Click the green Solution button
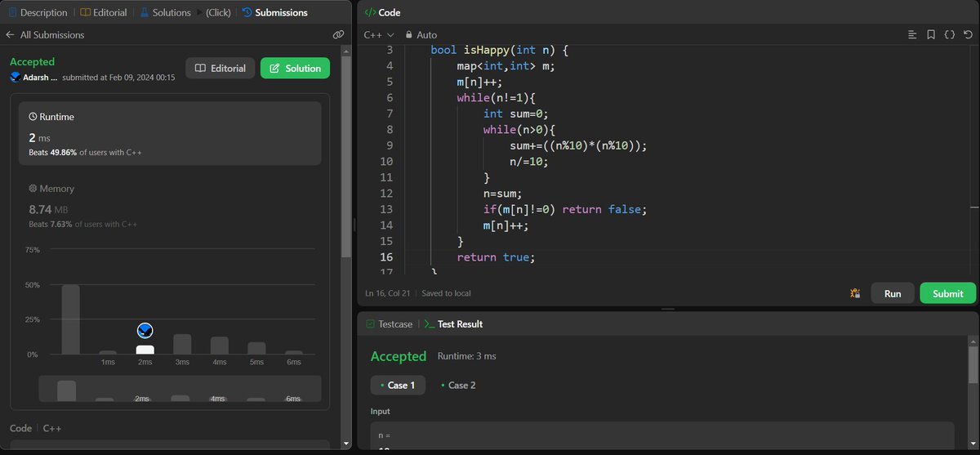This screenshot has width=980, height=455. pyautogui.click(x=295, y=69)
